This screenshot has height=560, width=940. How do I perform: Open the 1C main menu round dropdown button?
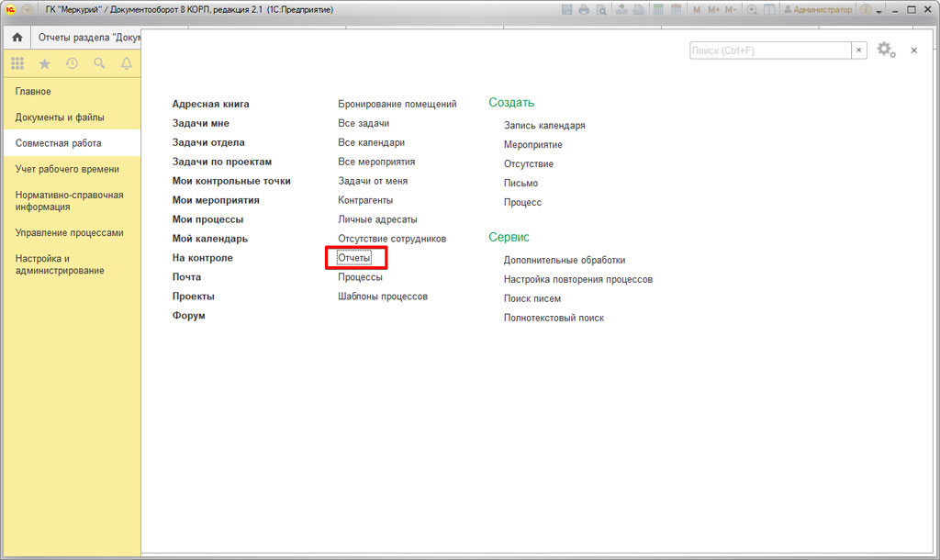27,9
